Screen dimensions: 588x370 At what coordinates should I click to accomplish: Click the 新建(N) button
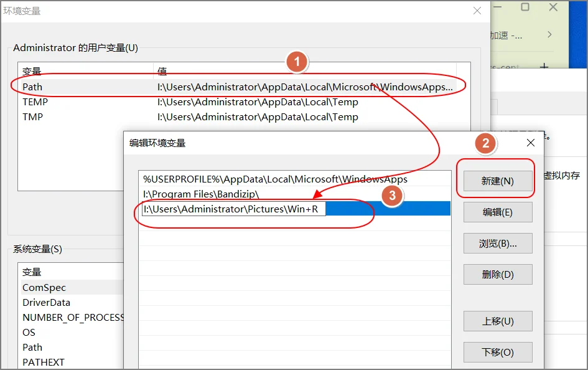(x=497, y=181)
